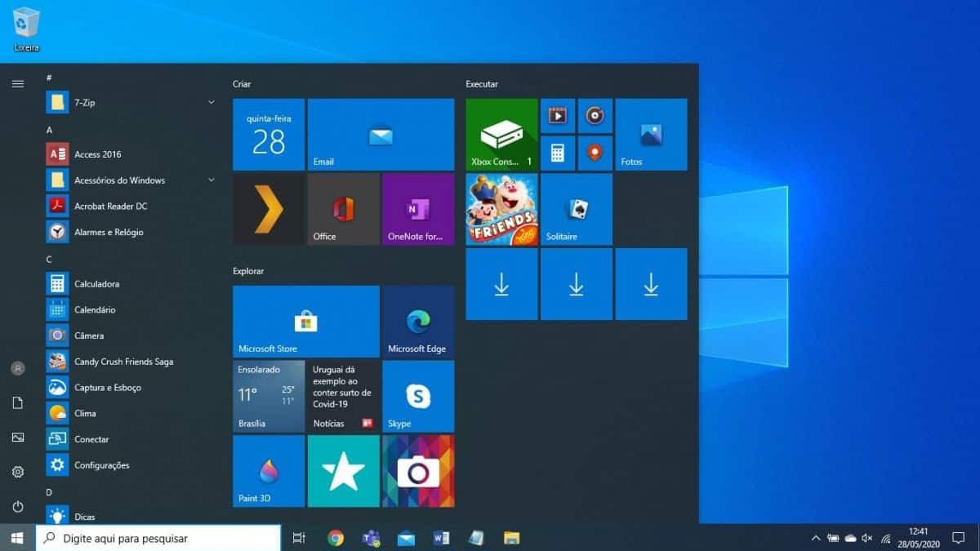
Task: Open the Mail app from the taskbar
Action: coord(406,538)
